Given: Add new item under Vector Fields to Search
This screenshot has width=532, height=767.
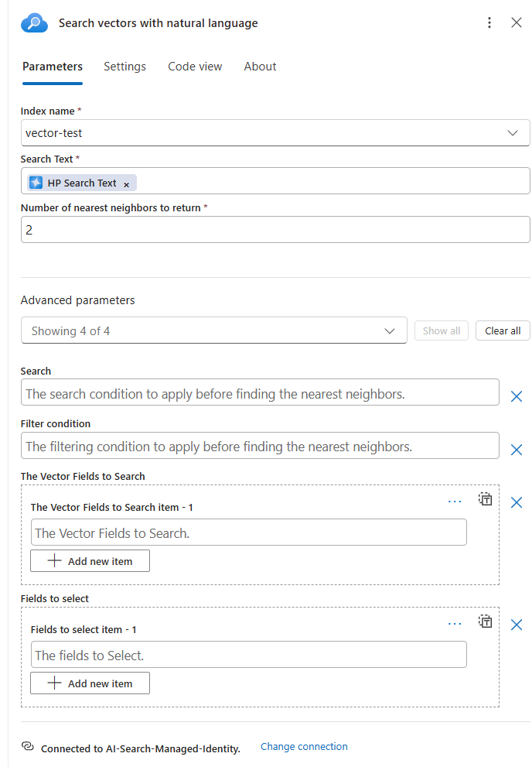Looking at the screenshot, I should 90,561.
